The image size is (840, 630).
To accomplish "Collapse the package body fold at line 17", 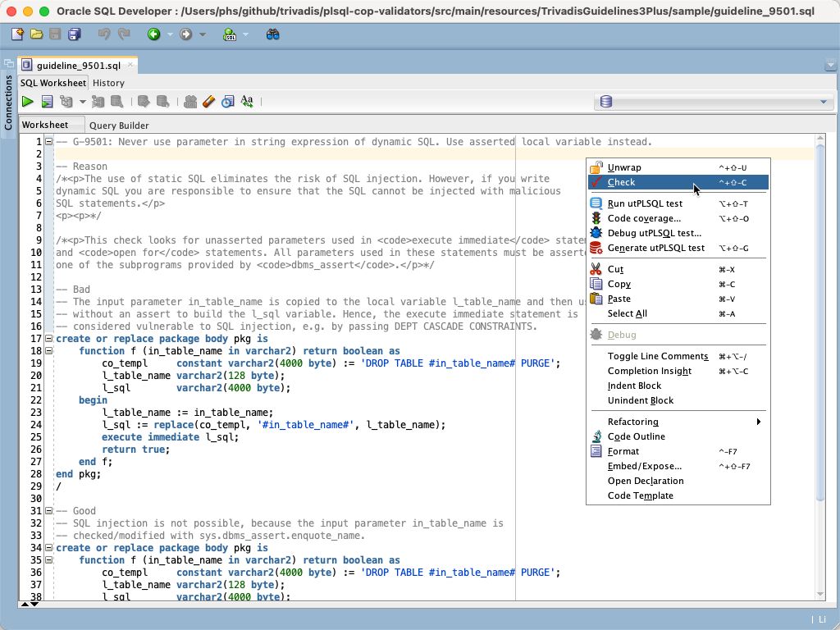I will 48,339.
